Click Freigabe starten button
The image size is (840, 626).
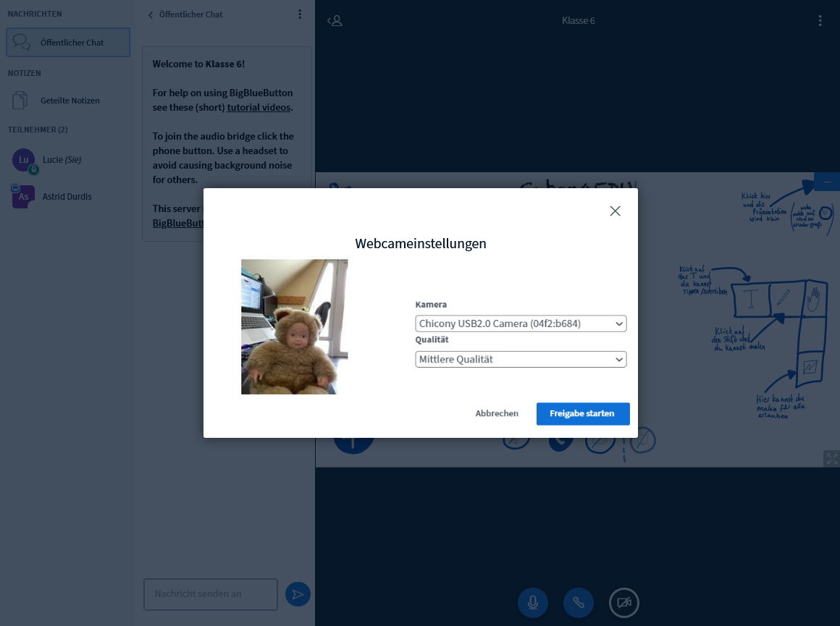pos(583,413)
